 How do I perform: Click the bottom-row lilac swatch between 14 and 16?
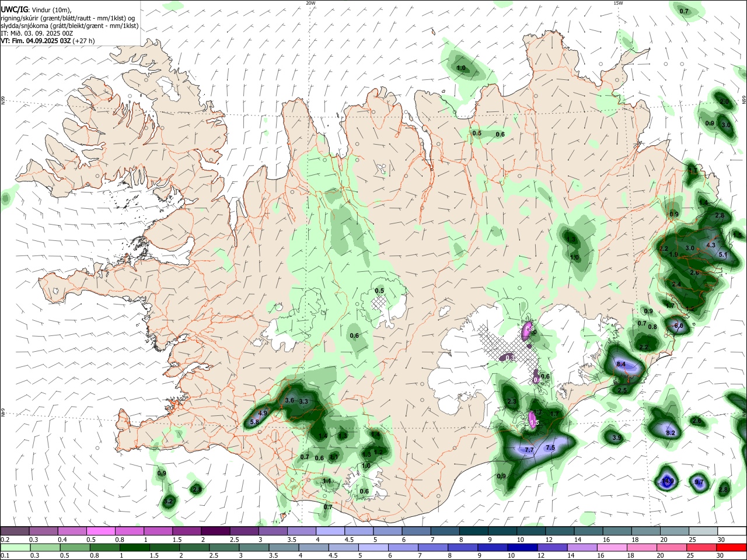pos(582,547)
